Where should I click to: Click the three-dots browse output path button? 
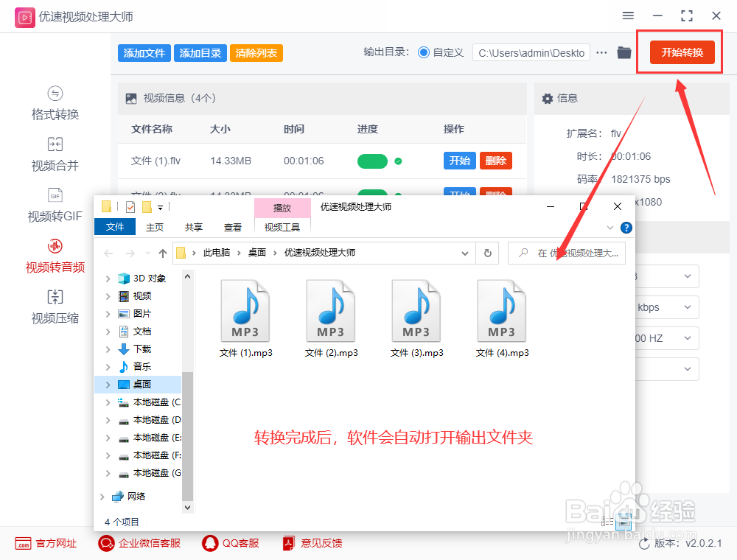[601, 52]
